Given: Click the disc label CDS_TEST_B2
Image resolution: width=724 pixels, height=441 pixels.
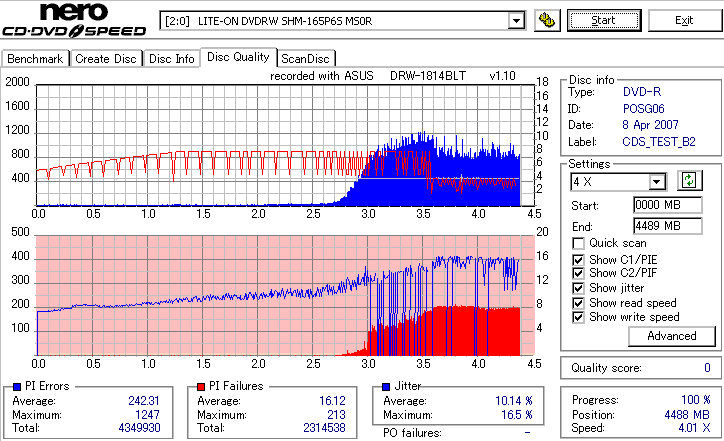Looking at the screenshot, I should coord(659,142).
